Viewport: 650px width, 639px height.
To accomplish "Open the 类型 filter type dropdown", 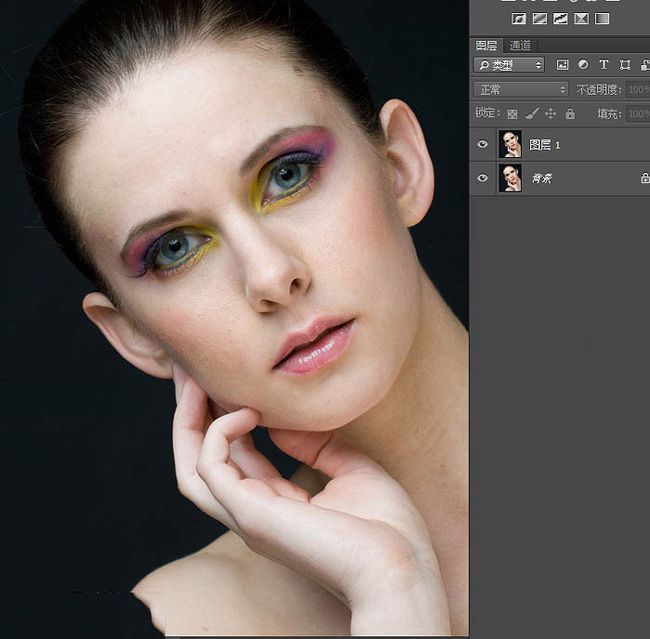I will 509,65.
